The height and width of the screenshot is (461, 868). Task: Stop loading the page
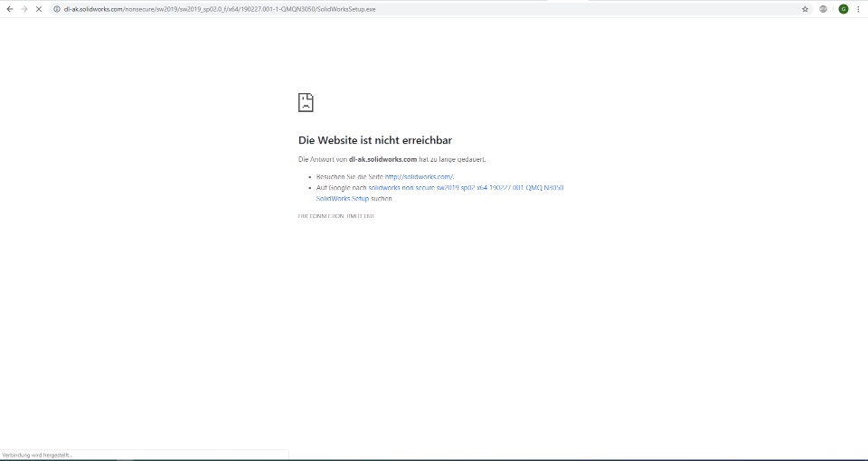(39, 9)
